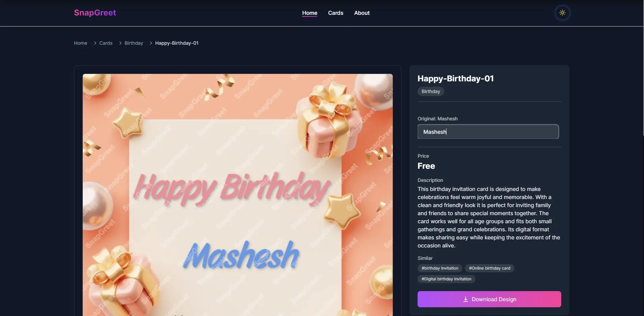Click the Happy-Birthday-01 breadcrumb item
This screenshot has width=644, height=316.
pyautogui.click(x=177, y=43)
